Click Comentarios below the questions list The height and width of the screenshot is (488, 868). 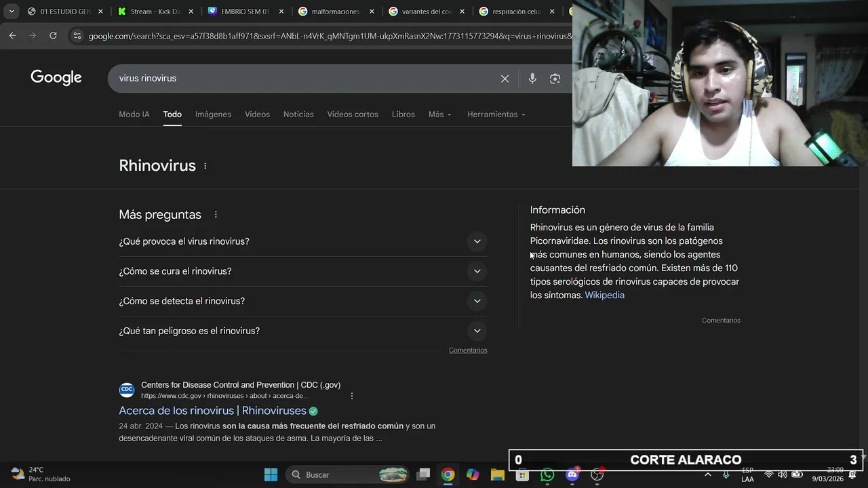(468, 350)
